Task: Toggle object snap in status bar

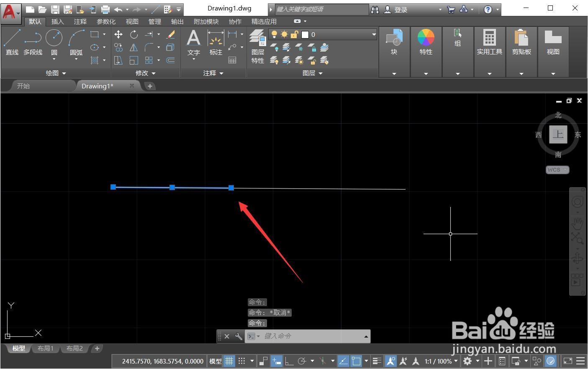Action: tap(356, 361)
